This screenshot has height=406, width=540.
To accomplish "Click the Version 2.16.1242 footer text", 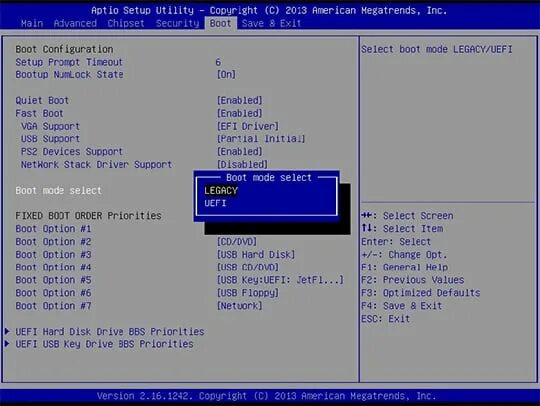I will [266, 396].
